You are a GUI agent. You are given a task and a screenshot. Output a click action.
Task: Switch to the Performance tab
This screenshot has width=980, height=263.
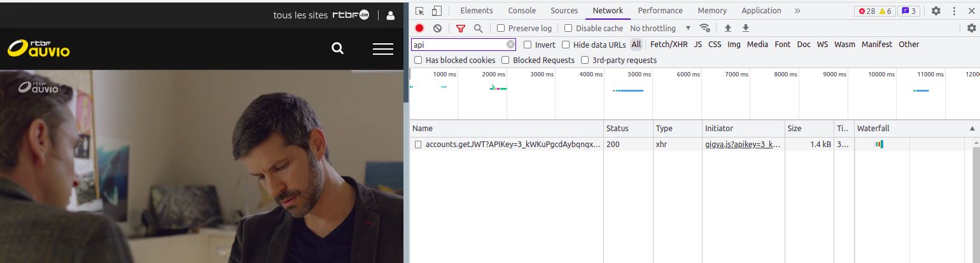(x=661, y=11)
